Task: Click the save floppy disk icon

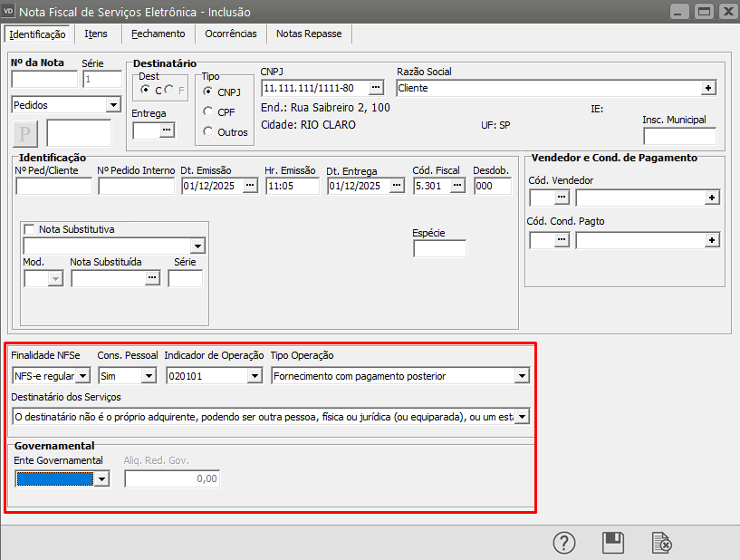Action: pyautogui.click(x=613, y=543)
